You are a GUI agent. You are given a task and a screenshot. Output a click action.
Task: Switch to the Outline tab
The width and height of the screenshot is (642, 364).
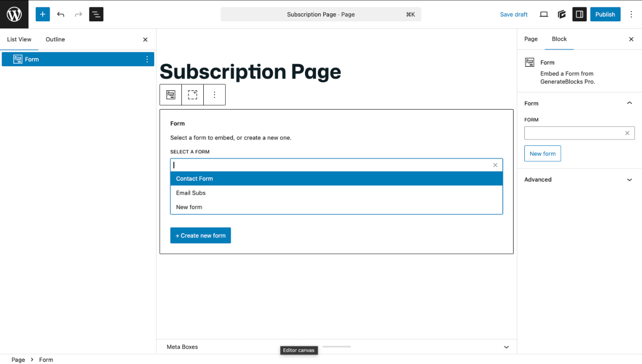pos(55,40)
